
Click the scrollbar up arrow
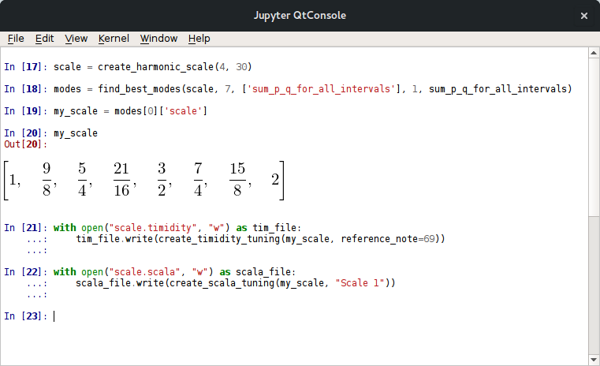tap(593, 53)
